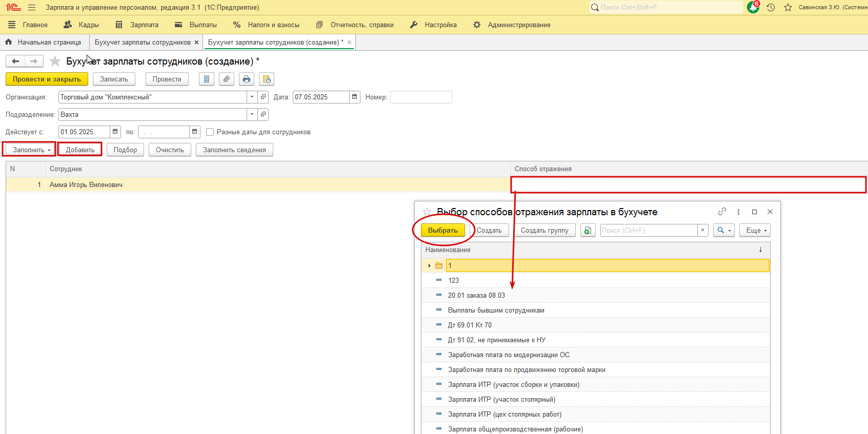Enable Разные даты для сотрудников checkbox

click(210, 132)
